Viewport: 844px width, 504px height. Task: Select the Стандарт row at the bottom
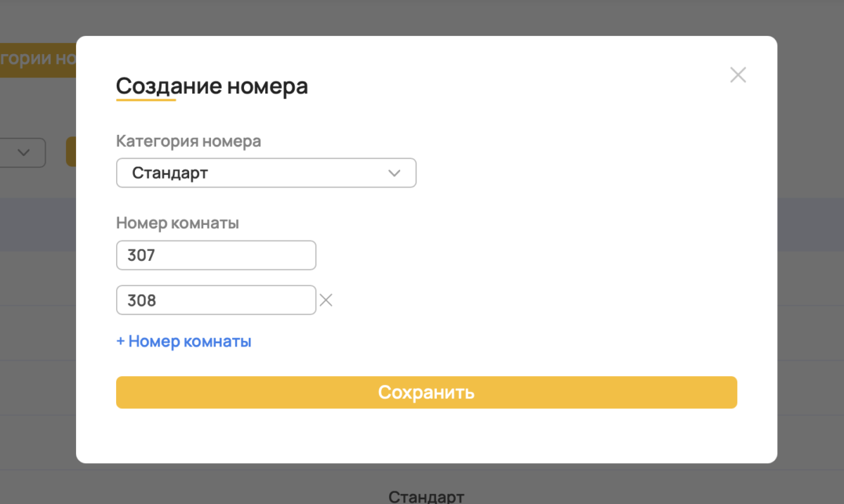(x=425, y=496)
